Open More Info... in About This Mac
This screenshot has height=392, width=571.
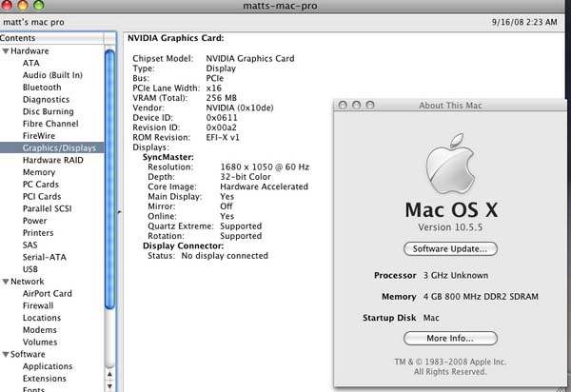coord(450,338)
